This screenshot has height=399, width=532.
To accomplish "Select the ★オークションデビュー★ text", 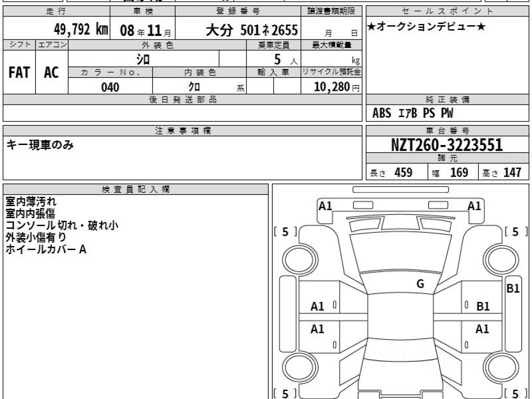I will [426, 27].
